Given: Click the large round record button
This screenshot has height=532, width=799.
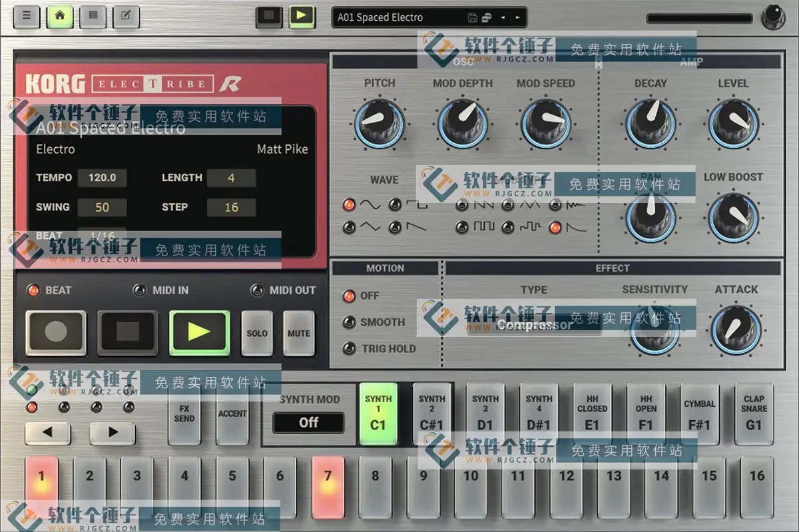Looking at the screenshot, I should click(56, 332).
